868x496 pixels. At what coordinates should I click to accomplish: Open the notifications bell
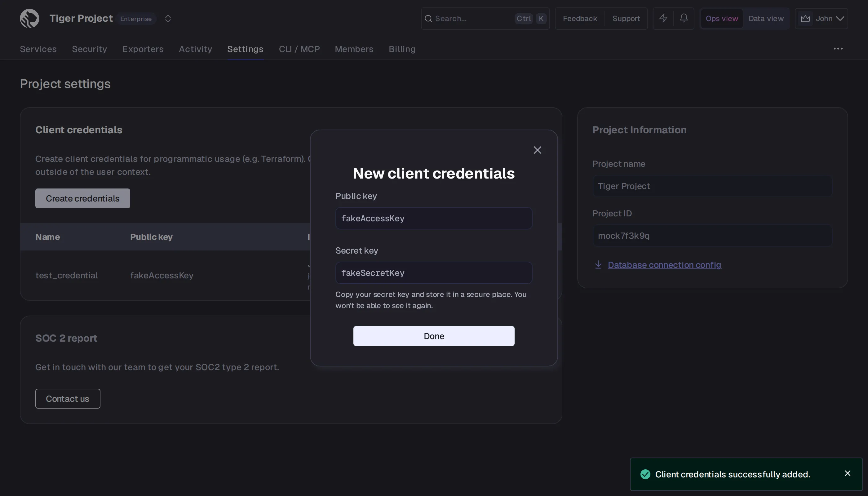[683, 18]
